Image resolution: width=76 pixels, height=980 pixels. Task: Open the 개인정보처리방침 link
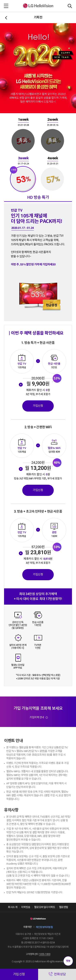coord(44,927)
